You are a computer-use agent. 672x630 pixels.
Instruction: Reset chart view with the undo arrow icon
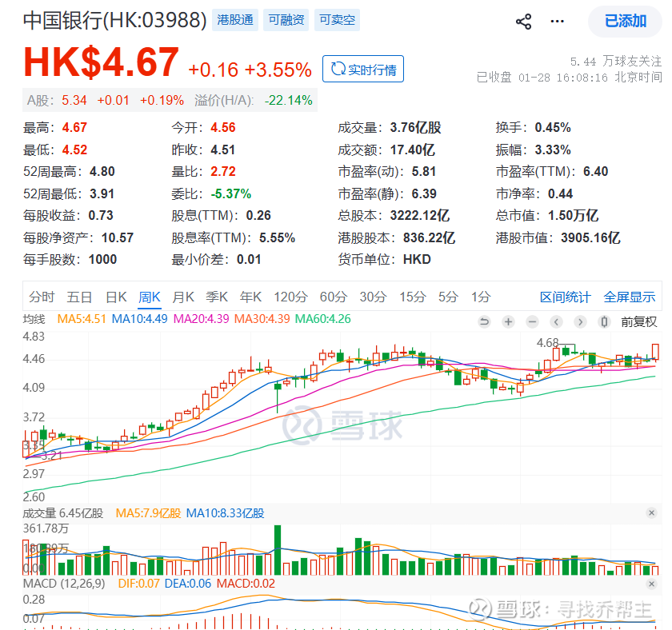(x=484, y=321)
